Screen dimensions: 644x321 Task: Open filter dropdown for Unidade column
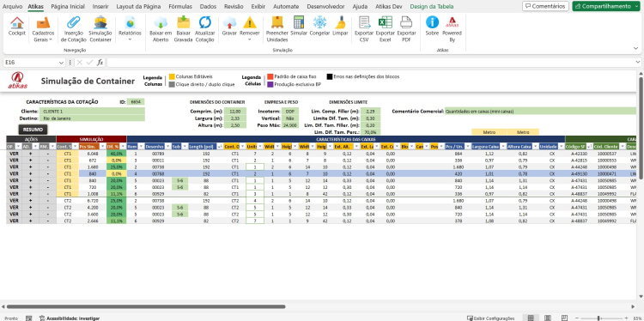562,146
